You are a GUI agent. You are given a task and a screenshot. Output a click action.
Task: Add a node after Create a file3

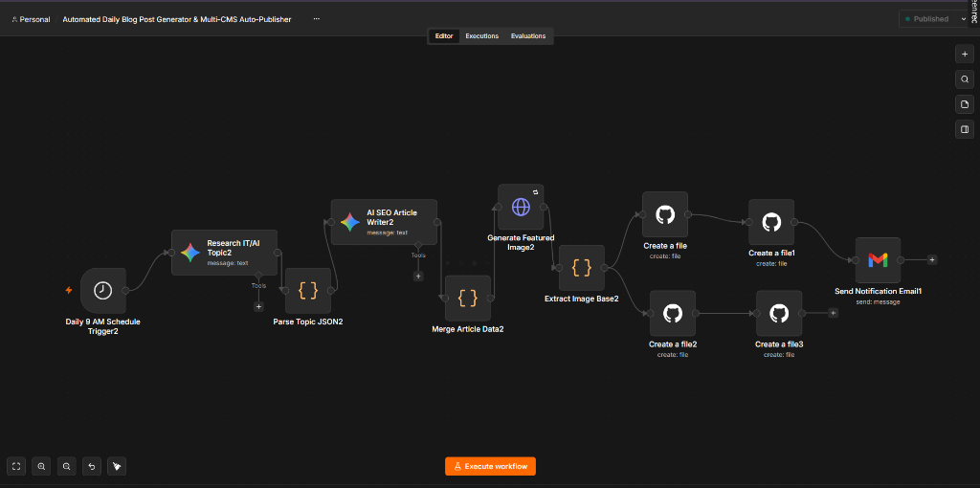point(834,313)
